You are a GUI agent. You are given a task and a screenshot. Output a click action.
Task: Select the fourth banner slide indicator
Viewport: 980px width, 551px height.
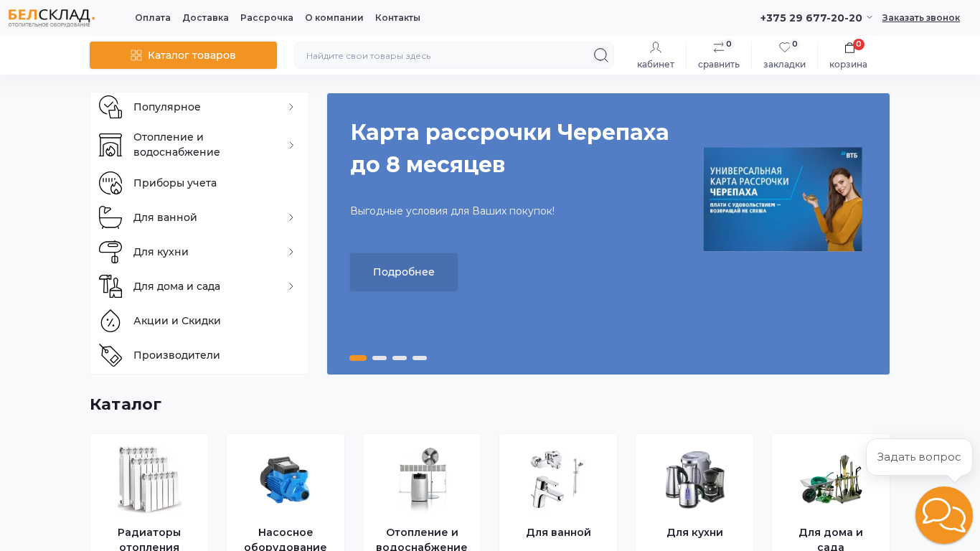pyautogui.click(x=420, y=358)
